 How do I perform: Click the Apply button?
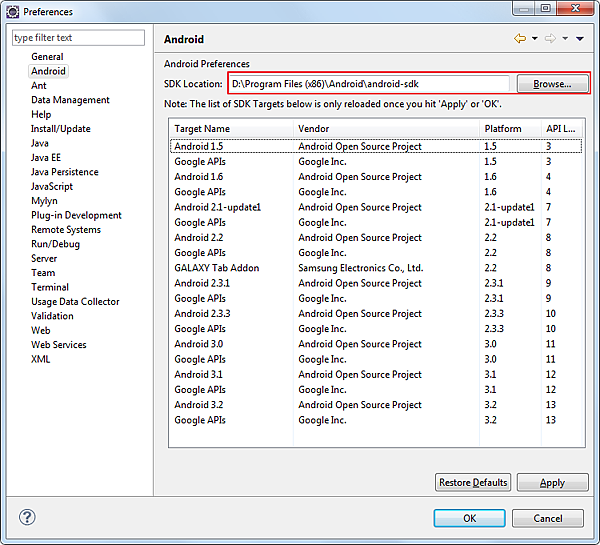552,482
